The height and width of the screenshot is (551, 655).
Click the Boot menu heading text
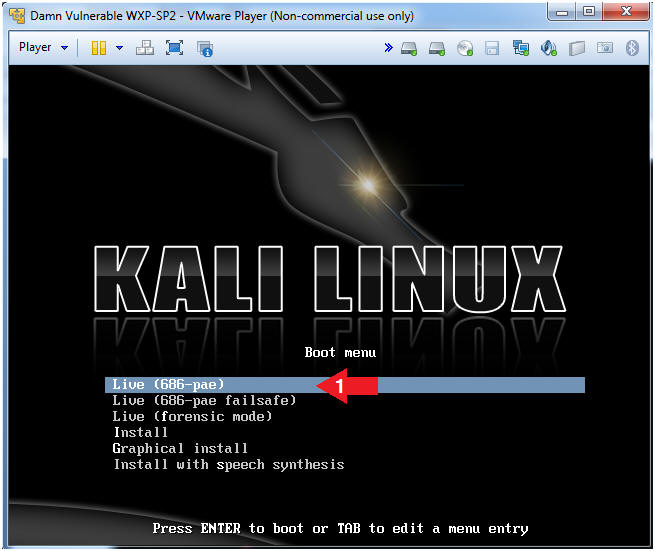pyautogui.click(x=340, y=353)
